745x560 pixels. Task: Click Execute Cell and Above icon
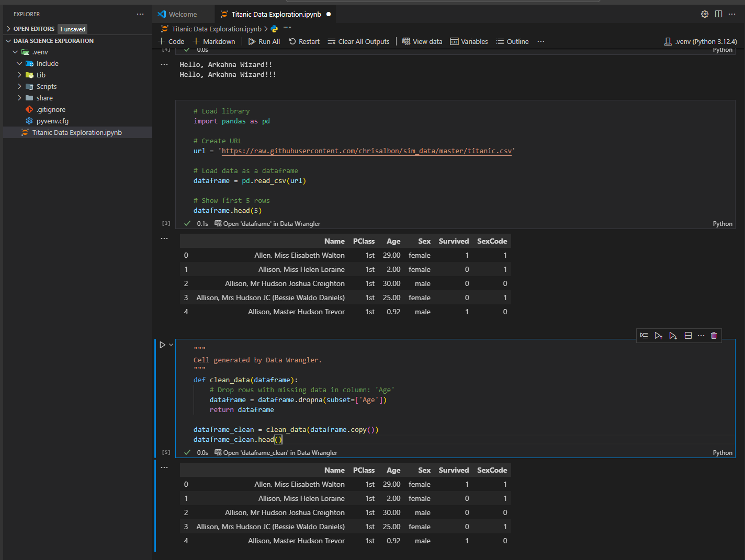point(659,335)
